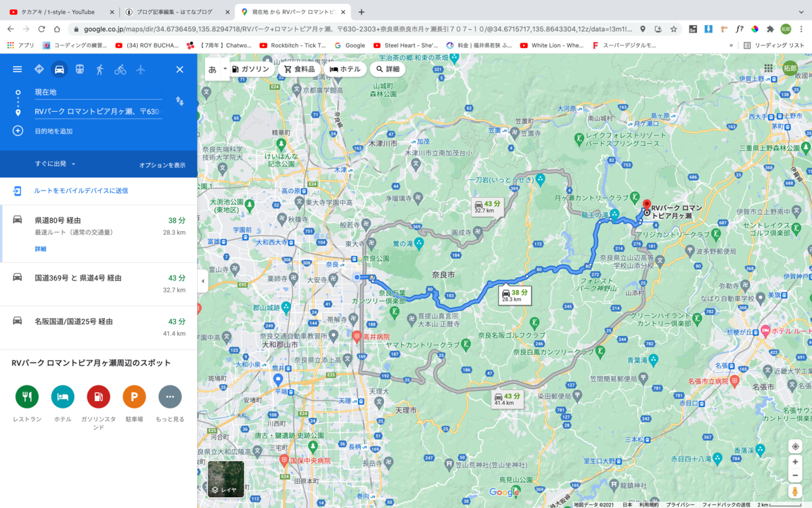812x508 pixels.
Task: Click the 38 分 route label on map
Action: coord(514,295)
